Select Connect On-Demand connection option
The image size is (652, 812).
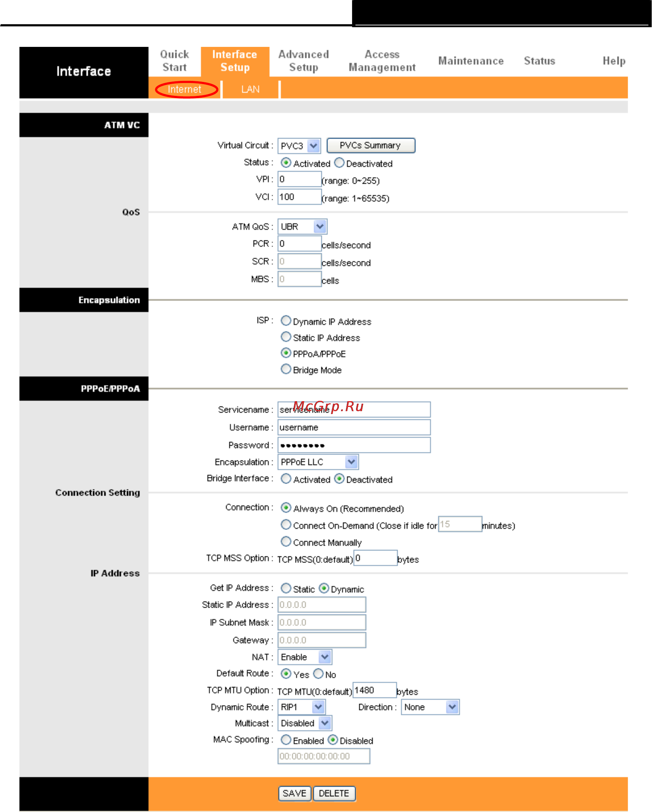point(286,525)
